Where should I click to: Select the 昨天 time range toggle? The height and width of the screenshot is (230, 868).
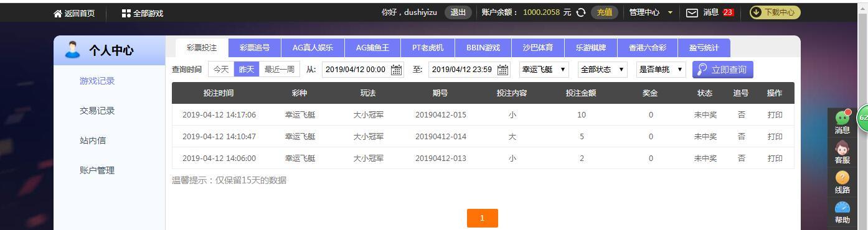247,70
